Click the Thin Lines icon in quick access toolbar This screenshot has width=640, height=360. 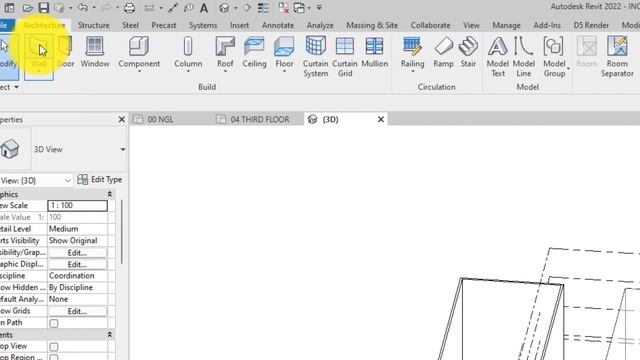point(263,7)
